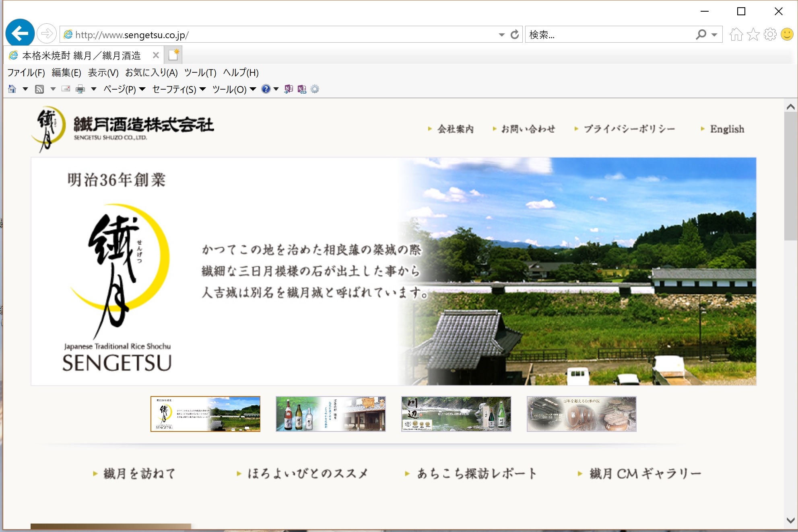Open the セーフティ(S) dropdown

[179, 89]
